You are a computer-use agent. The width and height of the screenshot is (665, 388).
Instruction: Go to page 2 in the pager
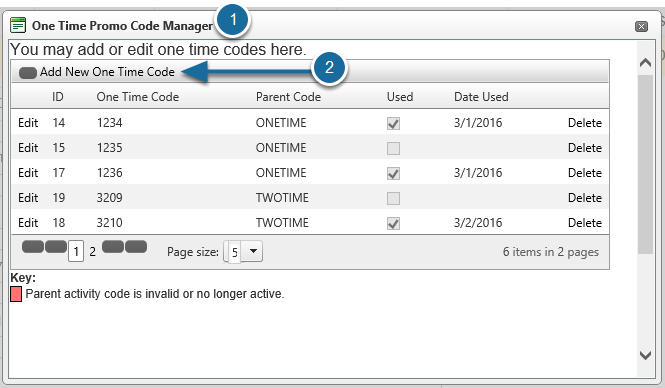[x=92, y=252]
